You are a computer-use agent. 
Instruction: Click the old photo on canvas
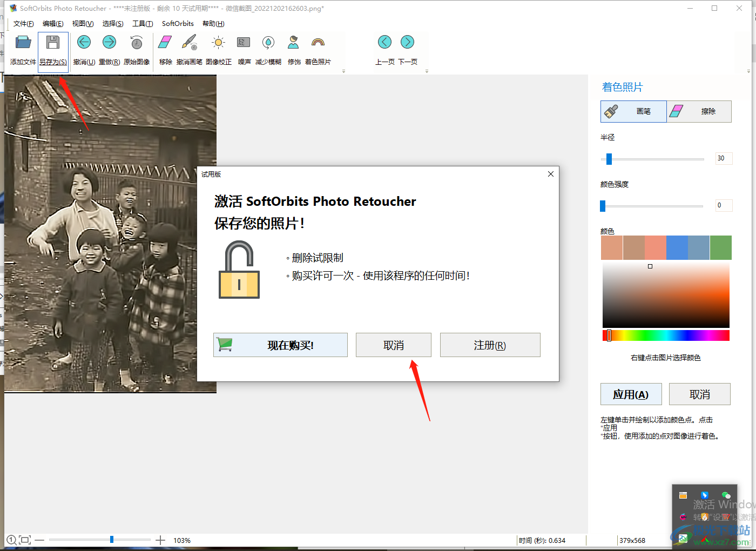110,234
